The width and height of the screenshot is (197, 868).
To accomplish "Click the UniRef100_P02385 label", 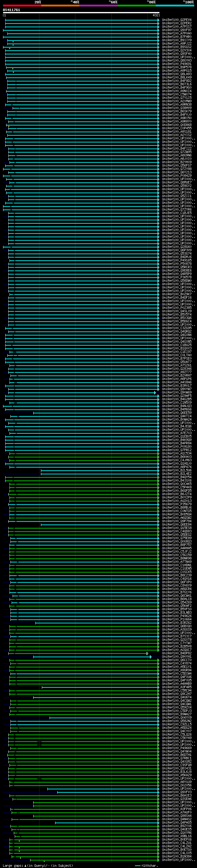I will [176, 308].
